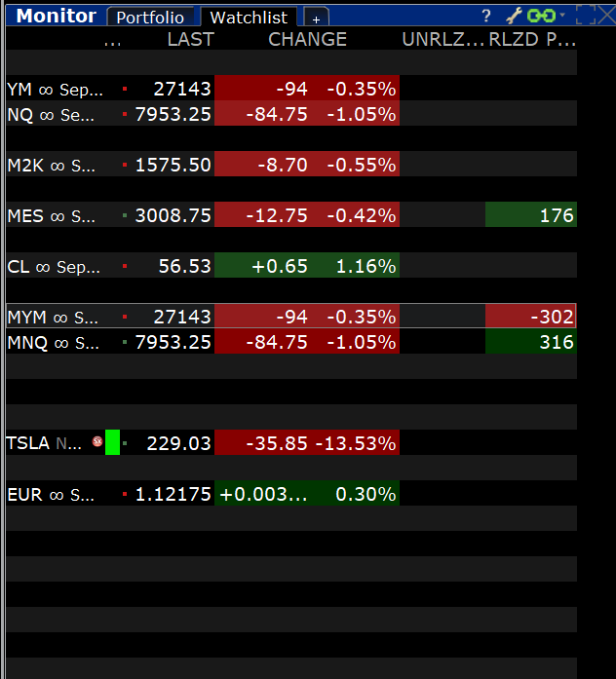Viewport: 616px width, 679px height.
Task: Click the CHANGE column header
Action: pos(307,39)
